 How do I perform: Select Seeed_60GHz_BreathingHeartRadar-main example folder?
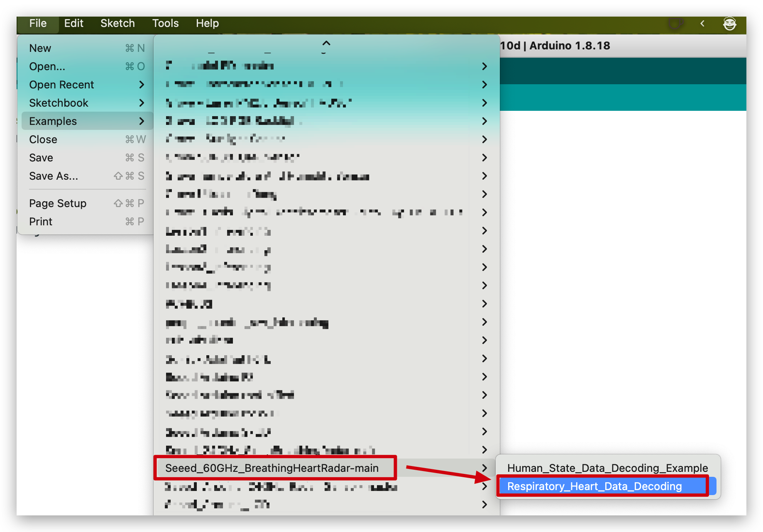[x=326, y=468]
